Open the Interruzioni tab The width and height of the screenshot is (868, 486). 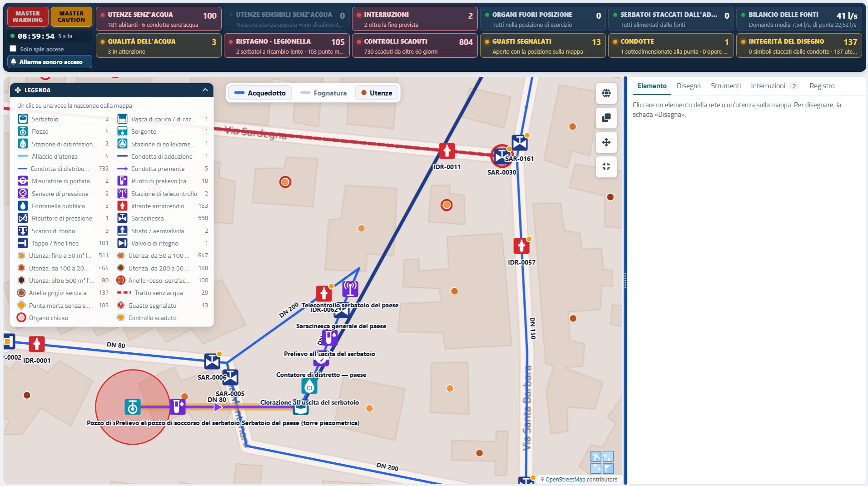774,86
